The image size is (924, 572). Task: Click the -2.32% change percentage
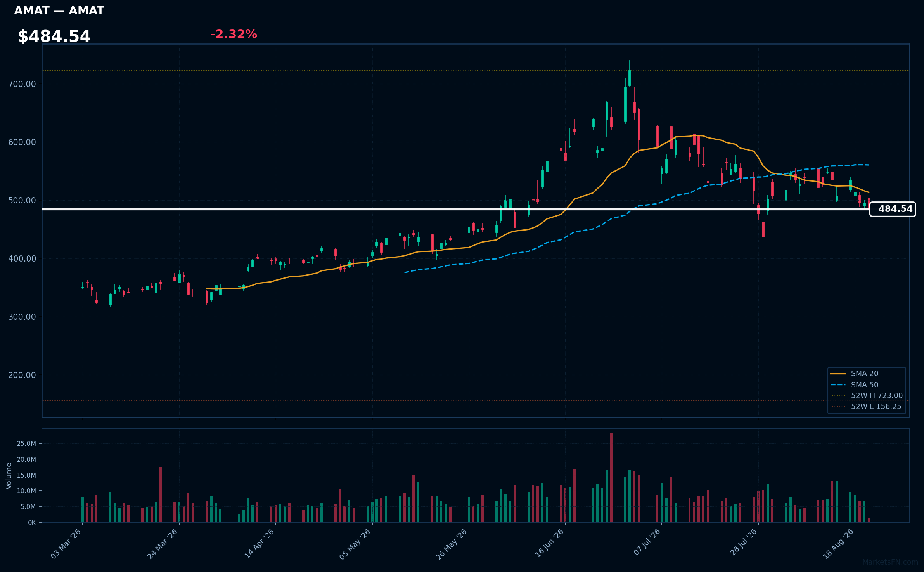(234, 34)
